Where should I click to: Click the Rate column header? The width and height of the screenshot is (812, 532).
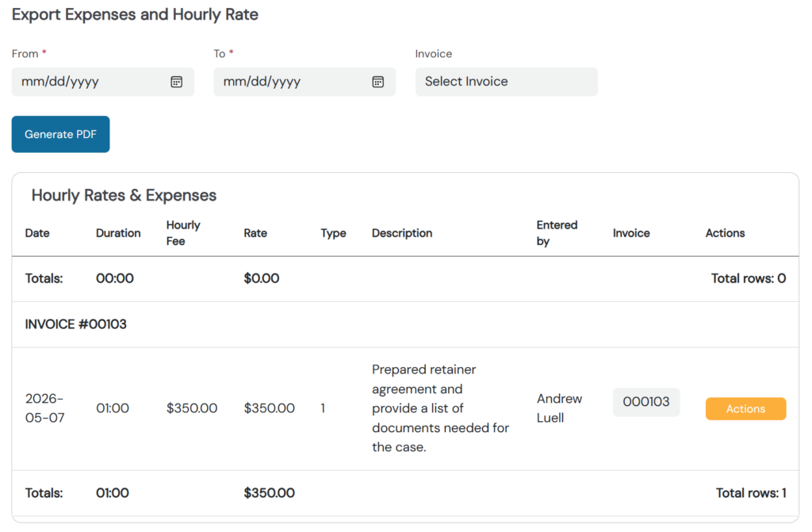click(x=255, y=233)
